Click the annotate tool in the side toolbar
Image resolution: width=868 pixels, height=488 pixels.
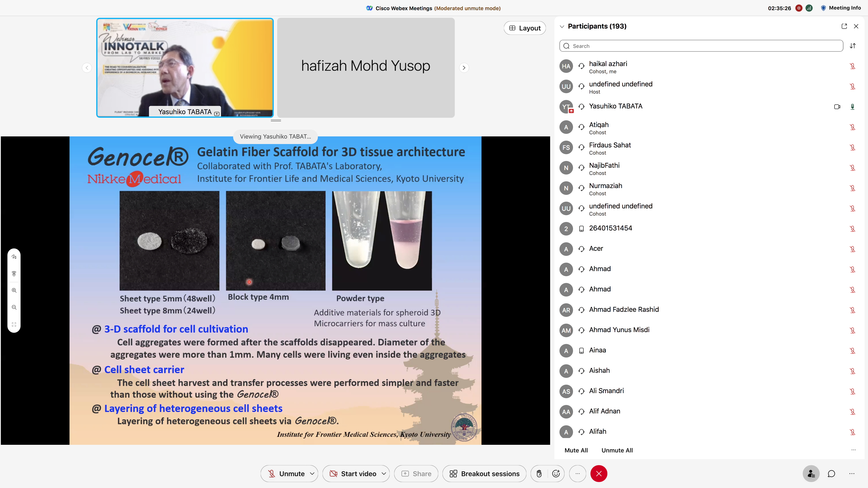pyautogui.click(x=14, y=257)
